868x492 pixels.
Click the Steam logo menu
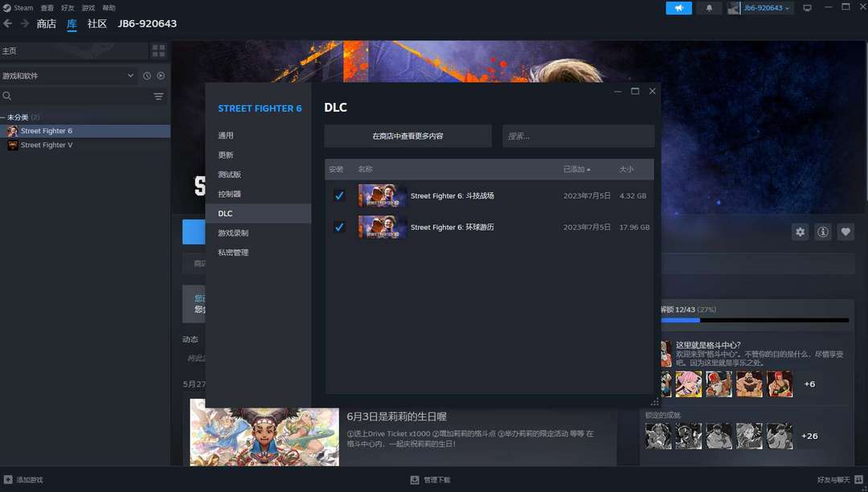click(x=18, y=8)
